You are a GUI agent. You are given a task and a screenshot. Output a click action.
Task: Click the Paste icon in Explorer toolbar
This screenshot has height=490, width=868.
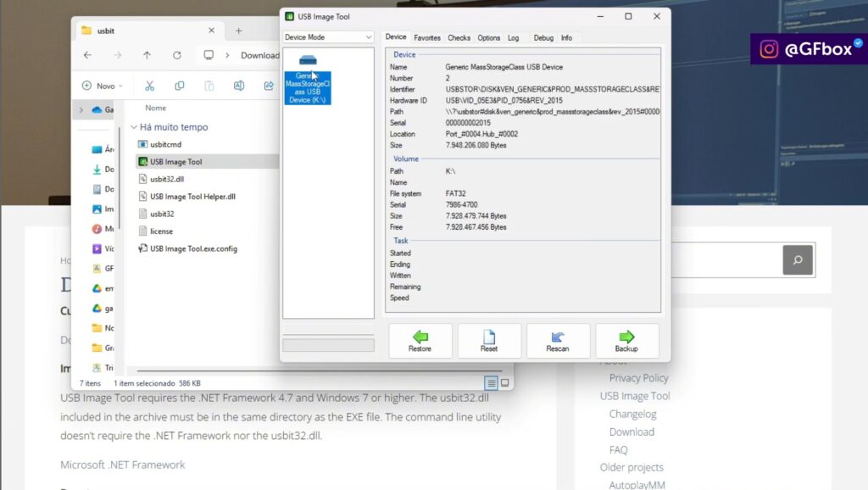(209, 86)
